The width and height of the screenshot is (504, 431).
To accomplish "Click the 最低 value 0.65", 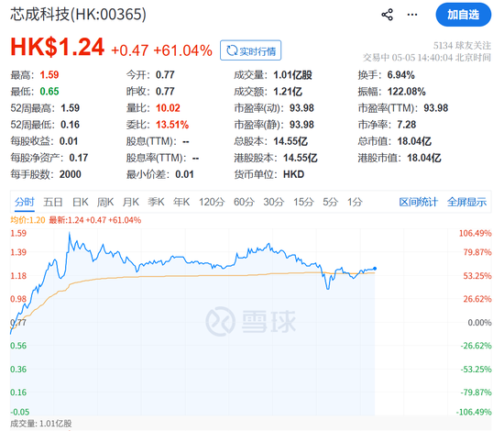I will 49,92.
